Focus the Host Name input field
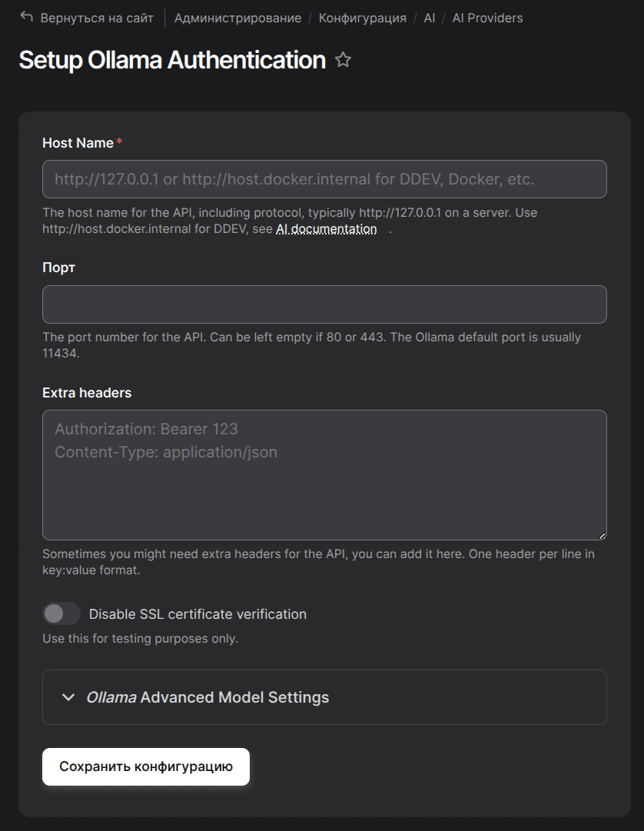 point(324,179)
